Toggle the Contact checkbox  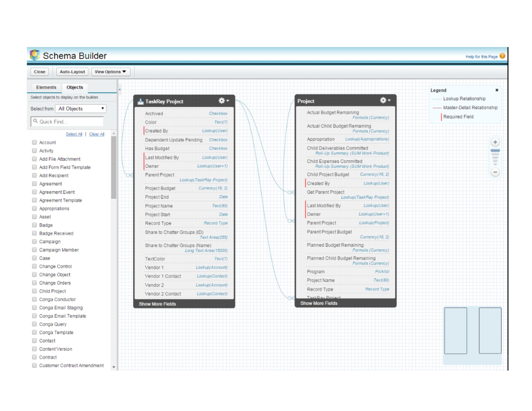[34, 341]
